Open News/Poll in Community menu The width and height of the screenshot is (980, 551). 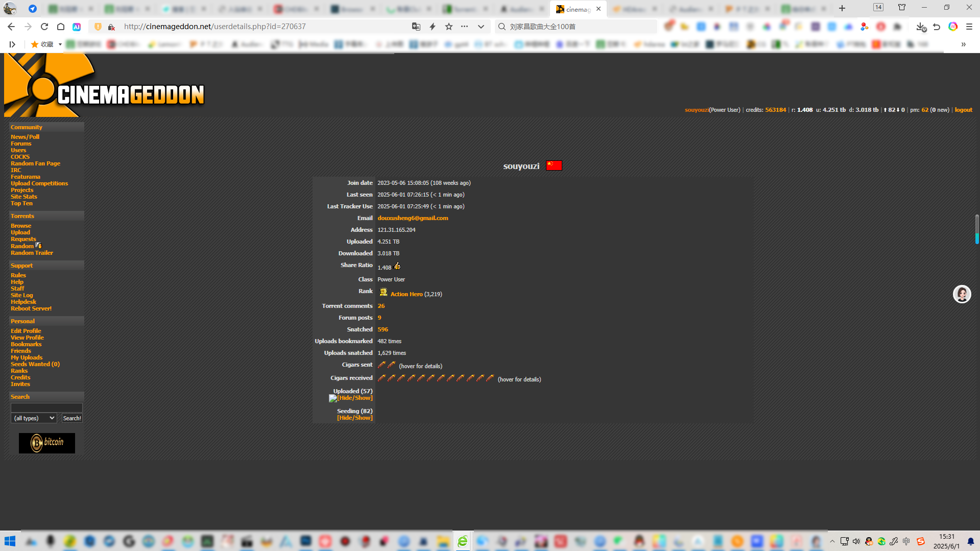tap(25, 137)
